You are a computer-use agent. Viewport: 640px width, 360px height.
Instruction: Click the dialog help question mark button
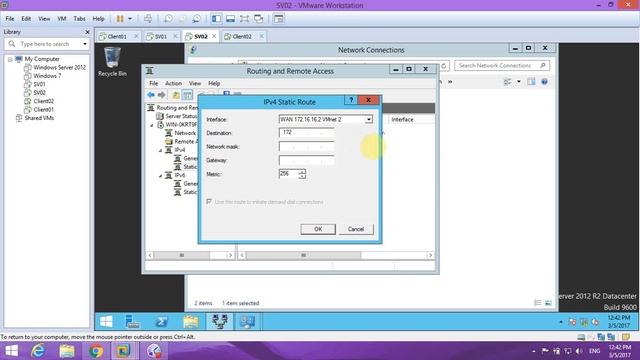pos(351,100)
